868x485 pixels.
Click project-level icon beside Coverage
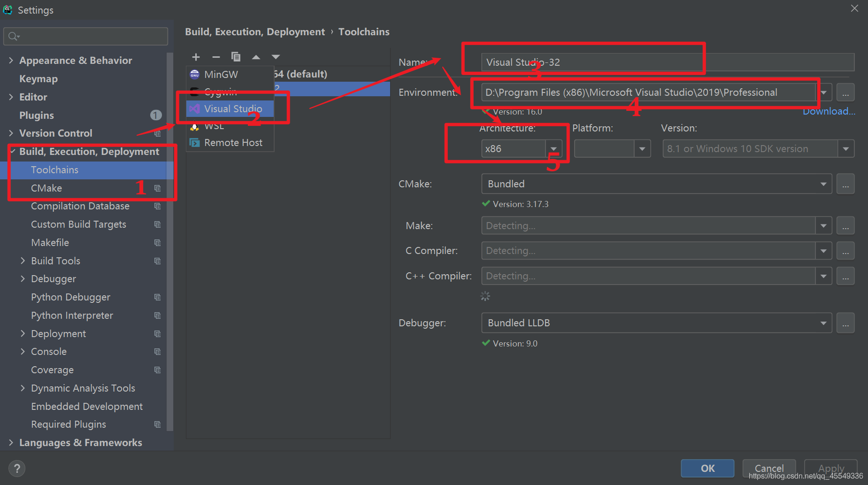point(158,370)
